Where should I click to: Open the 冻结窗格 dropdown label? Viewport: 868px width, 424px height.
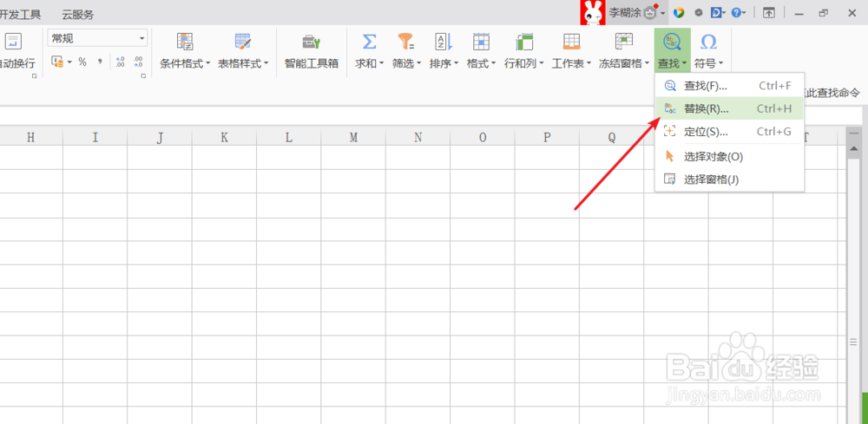point(624,63)
